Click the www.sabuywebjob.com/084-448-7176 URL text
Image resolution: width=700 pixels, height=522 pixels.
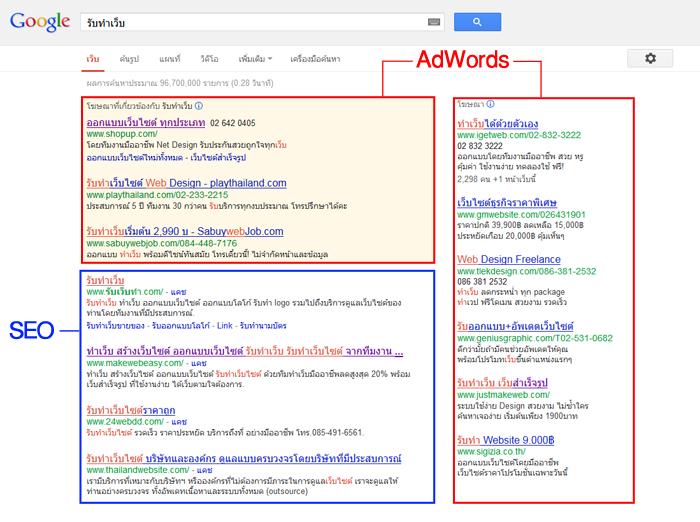pyautogui.click(x=162, y=243)
